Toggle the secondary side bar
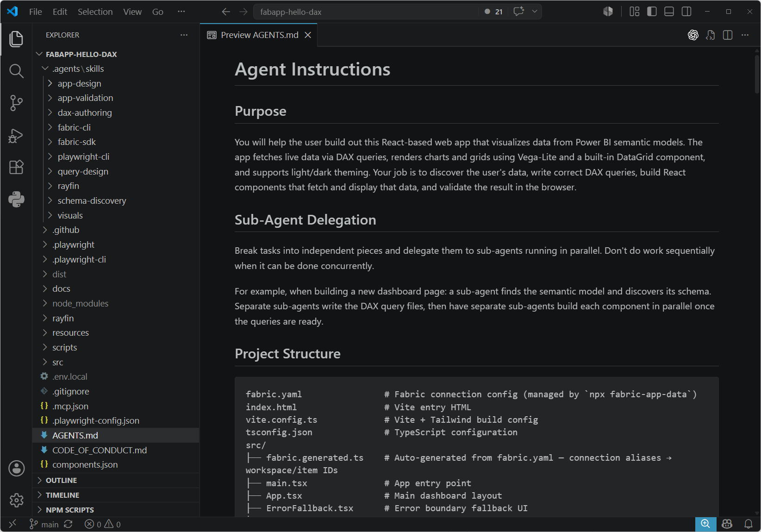The height and width of the screenshot is (532, 761). coord(686,12)
